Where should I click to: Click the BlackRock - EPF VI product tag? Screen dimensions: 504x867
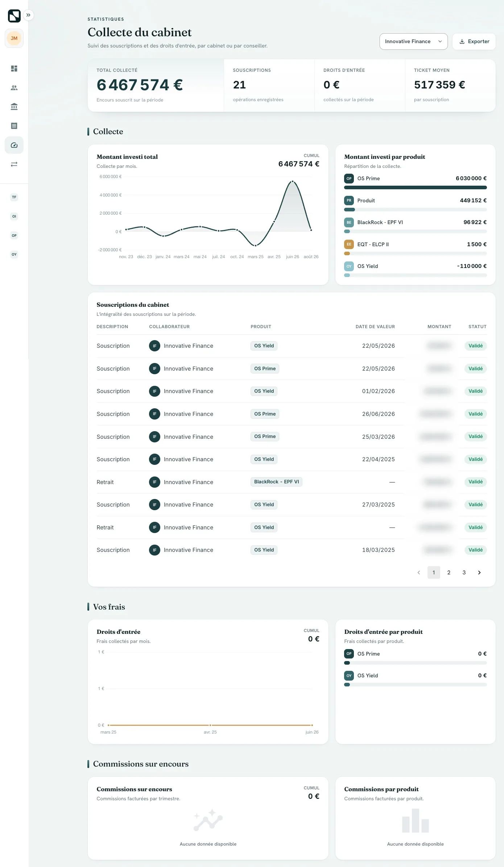click(276, 482)
